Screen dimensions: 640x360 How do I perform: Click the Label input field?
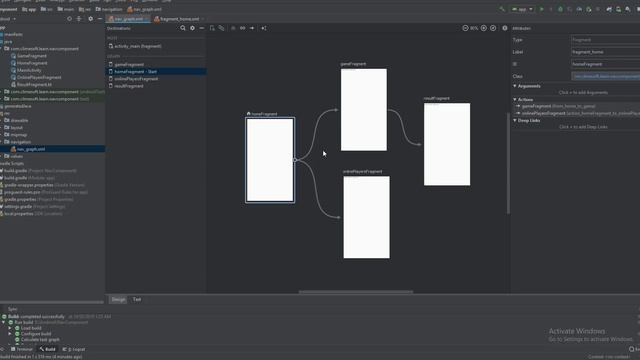pos(606,52)
